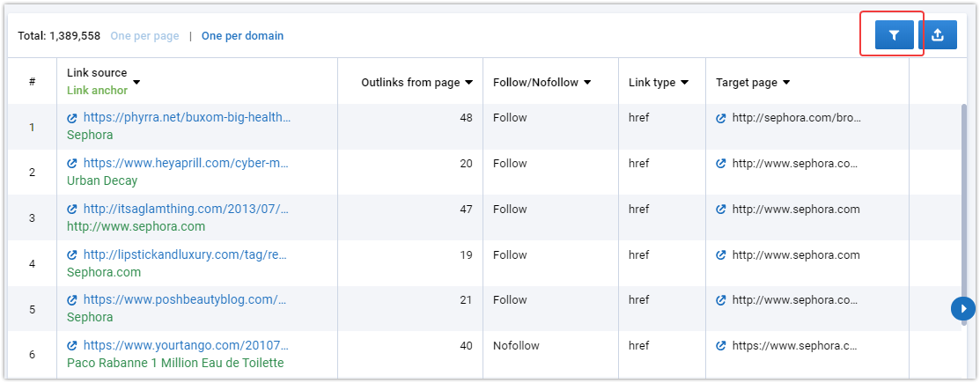Expand Outlinks from page sort arrow

(468, 83)
